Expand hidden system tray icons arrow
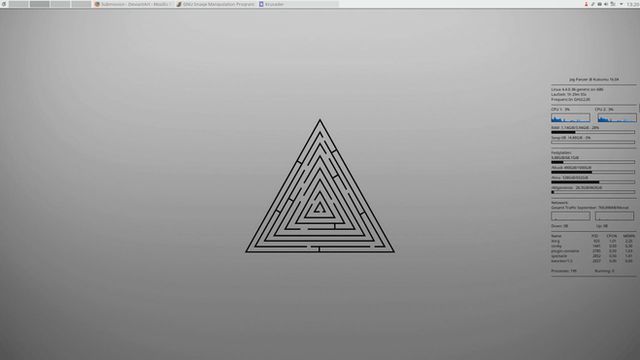The width and height of the screenshot is (640, 360). 621,4
